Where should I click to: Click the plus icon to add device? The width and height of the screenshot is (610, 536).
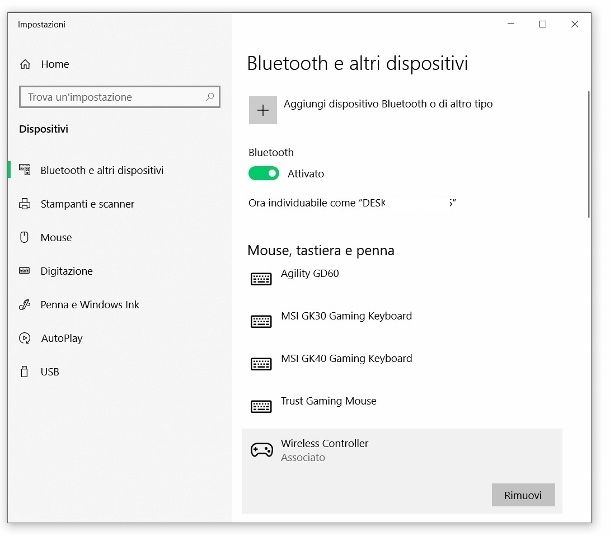(x=263, y=110)
